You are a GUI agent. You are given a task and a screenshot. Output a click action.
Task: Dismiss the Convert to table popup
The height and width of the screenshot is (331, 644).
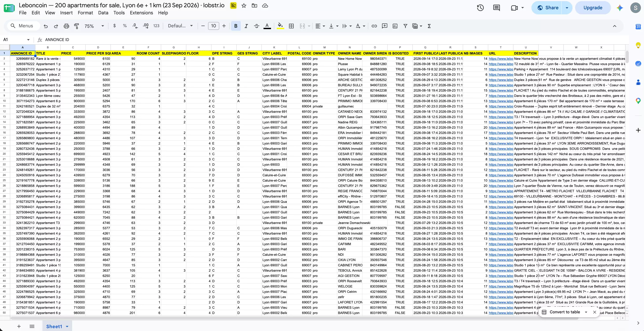(x=595, y=312)
